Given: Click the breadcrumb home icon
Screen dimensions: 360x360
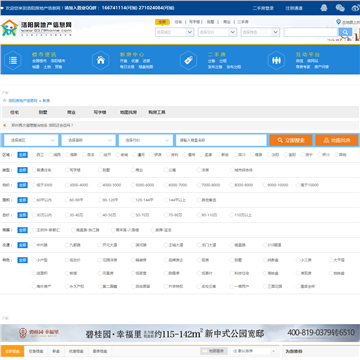Looking at the screenshot, I should point(5,100).
